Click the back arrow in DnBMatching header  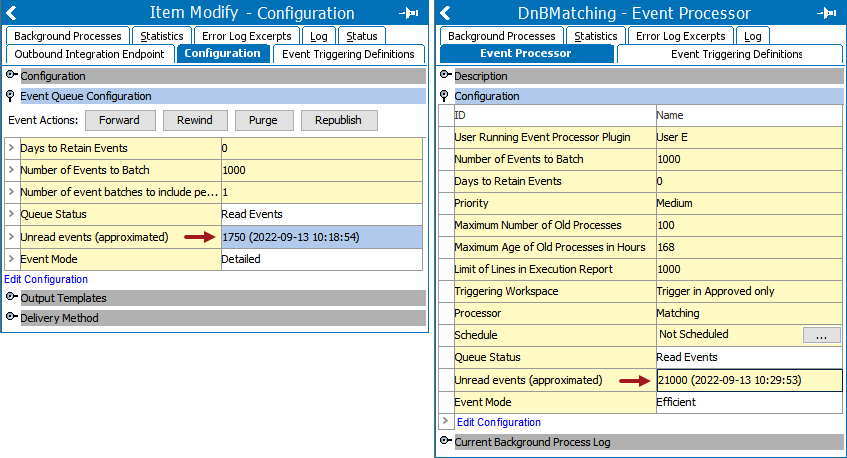[446, 13]
